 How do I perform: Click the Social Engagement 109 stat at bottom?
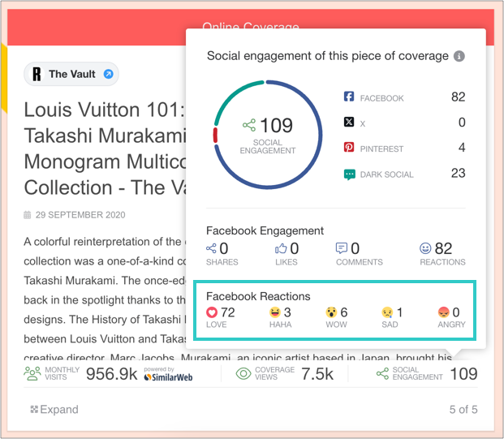tap(427, 374)
